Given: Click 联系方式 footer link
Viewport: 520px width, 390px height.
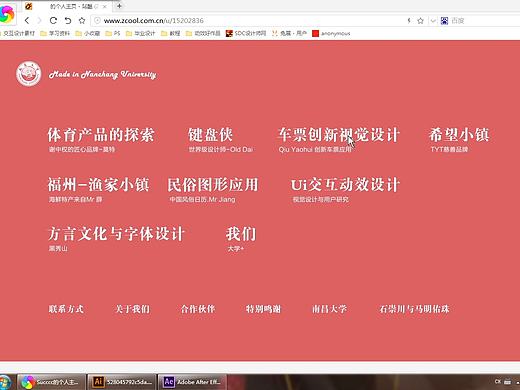Looking at the screenshot, I should coord(66,309).
